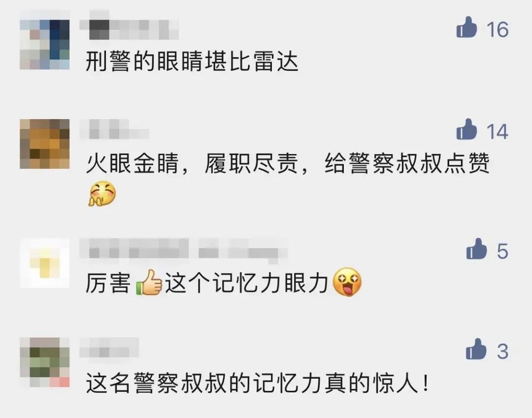Open first commenter's blue pixelated avatar

tap(45, 44)
